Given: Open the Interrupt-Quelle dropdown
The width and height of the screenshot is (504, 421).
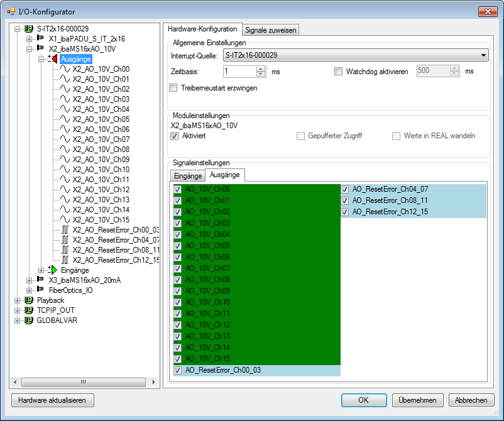Looking at the screenshot, I should click(483, 56).
